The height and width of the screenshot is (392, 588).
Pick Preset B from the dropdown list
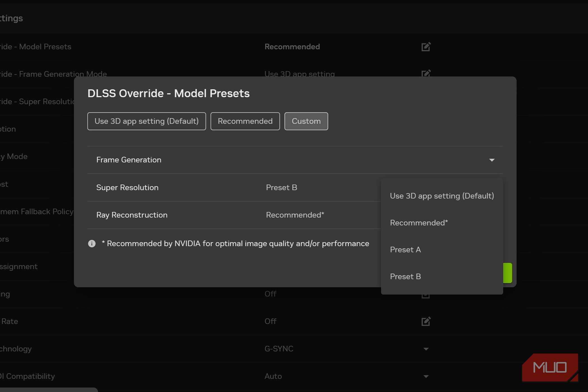point(442,276)
